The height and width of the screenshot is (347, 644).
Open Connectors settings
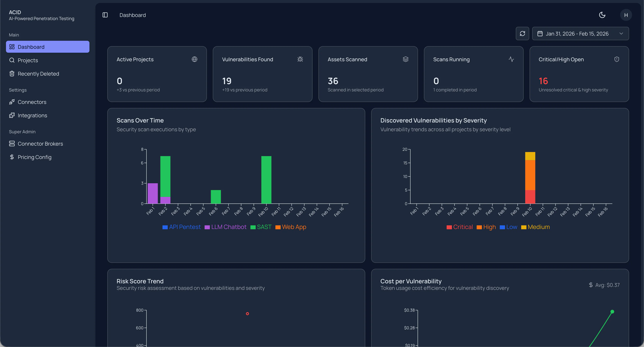tap(48, 102)
